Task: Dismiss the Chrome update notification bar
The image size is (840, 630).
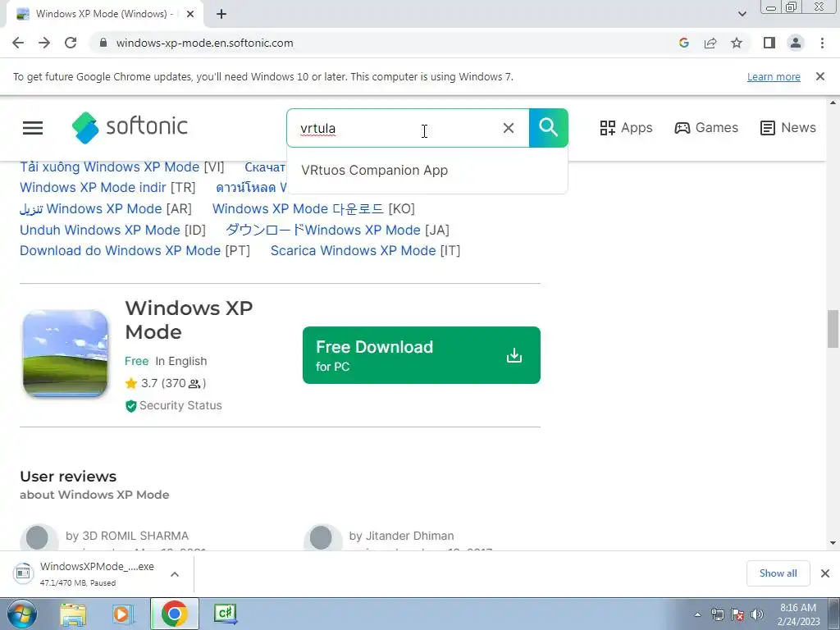Action: click(820, 76)
